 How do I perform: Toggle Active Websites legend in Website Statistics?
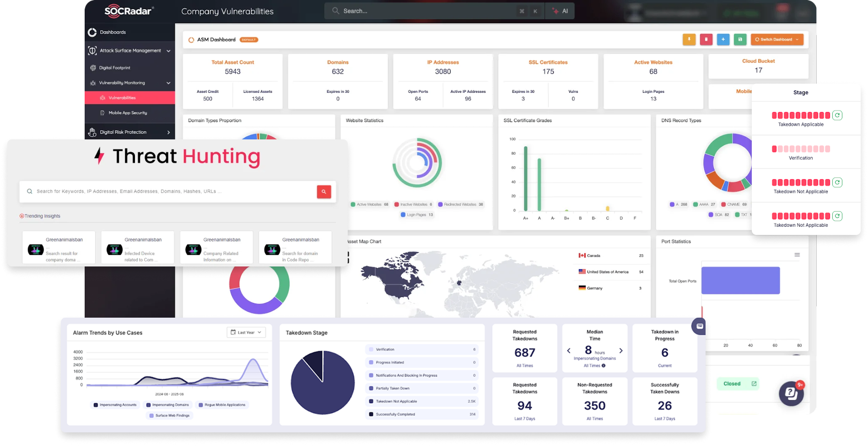[x=369, y=205]
